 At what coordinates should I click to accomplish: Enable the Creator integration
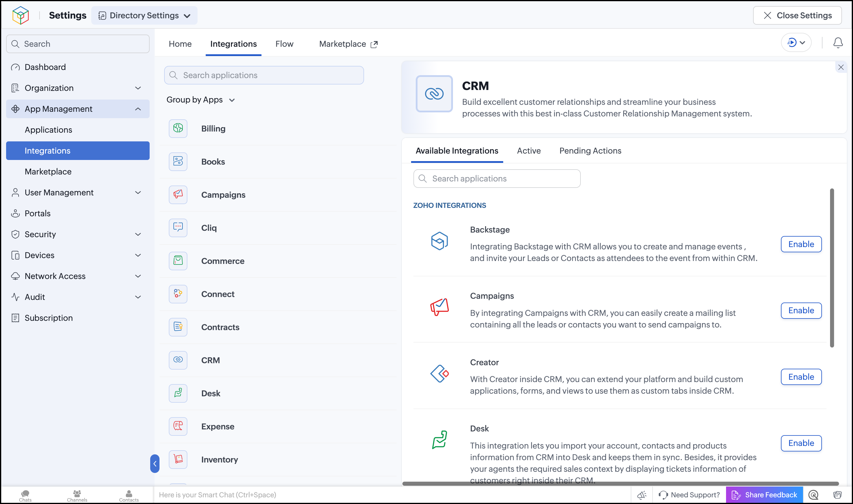pos(801,377)
